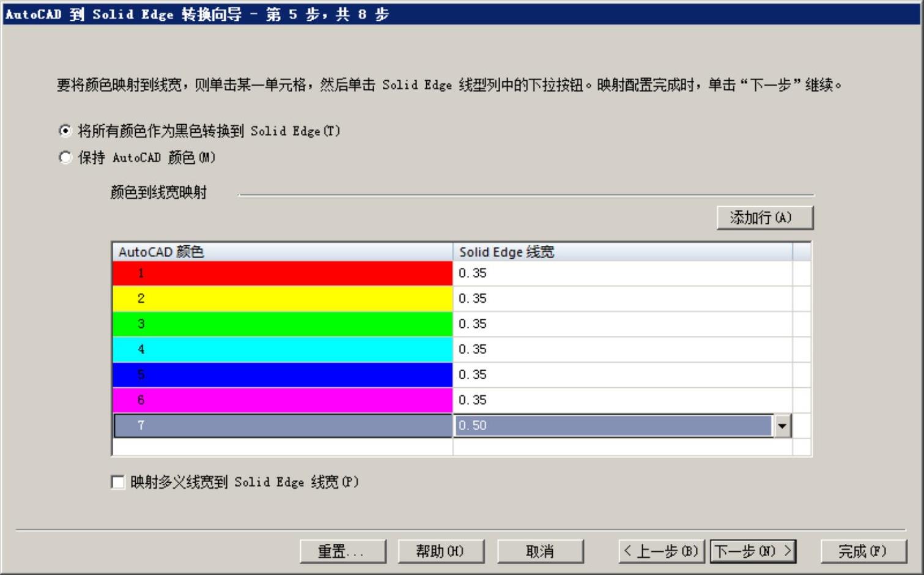
Task: Select the red color 1 cell
Action: pos(283,273)
